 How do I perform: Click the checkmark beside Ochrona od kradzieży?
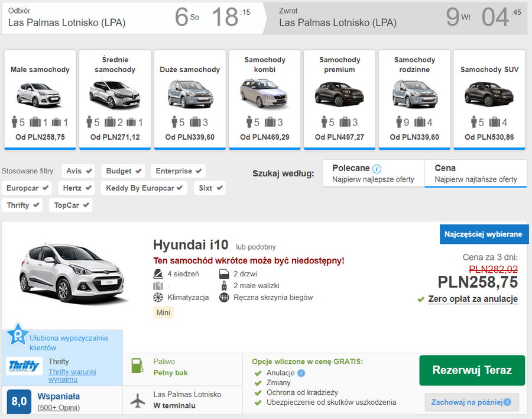point(258,393)
